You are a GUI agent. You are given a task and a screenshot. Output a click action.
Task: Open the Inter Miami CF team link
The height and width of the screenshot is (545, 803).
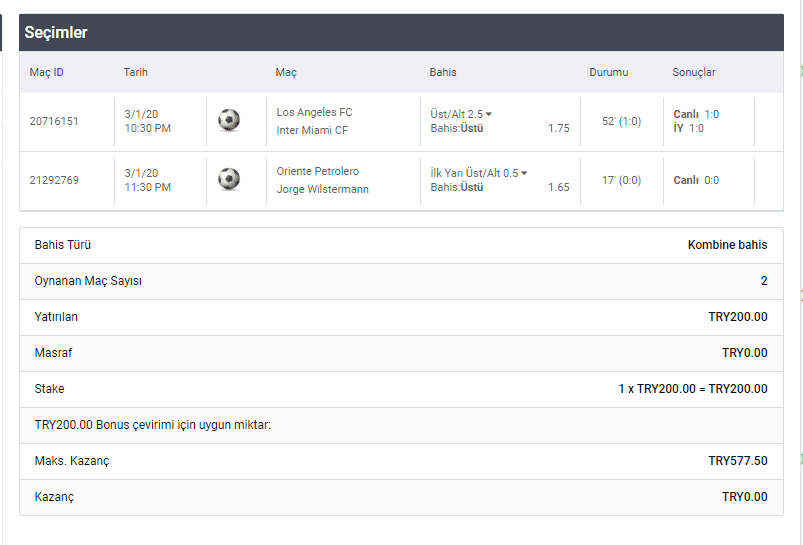click(x=312, y=130)
